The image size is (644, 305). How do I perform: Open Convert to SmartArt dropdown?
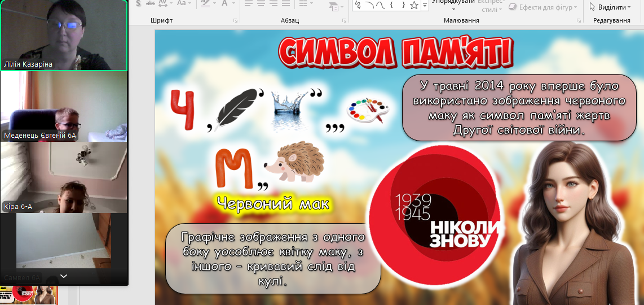pyautogui.click(x=336, y=7)
